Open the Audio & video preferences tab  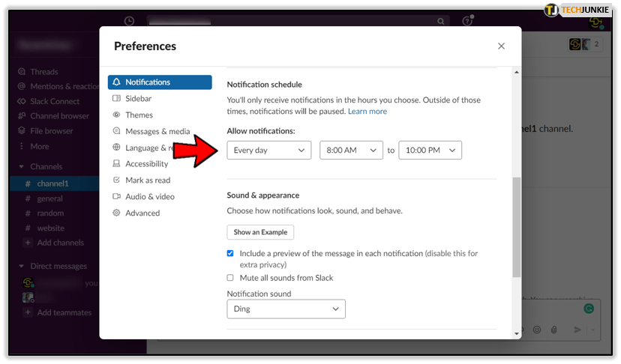[149, 197]
